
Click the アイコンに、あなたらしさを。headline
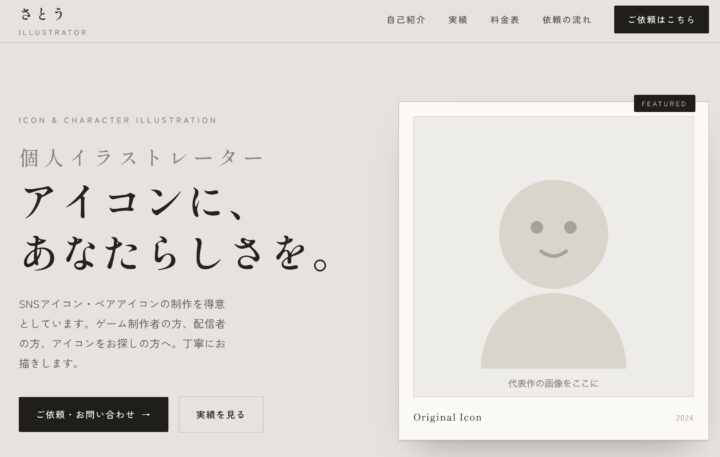point(176,227)
